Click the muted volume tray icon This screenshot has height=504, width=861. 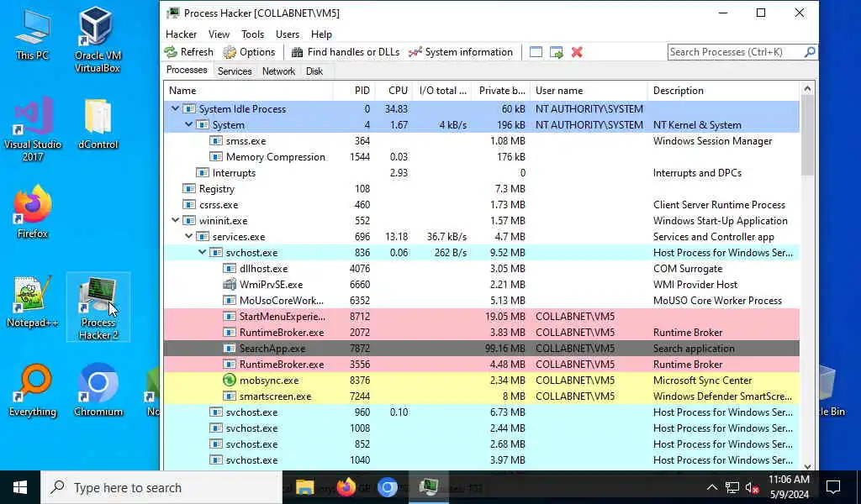pyautogui.click(x=753, y=487)
